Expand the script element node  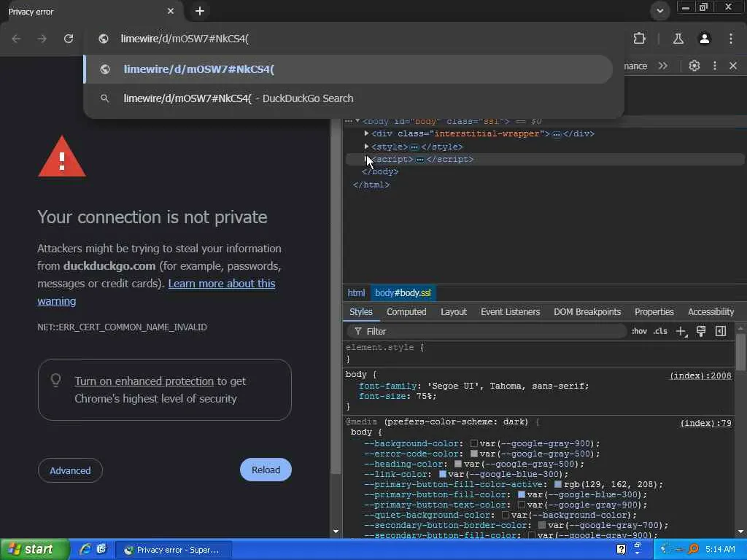366,159
